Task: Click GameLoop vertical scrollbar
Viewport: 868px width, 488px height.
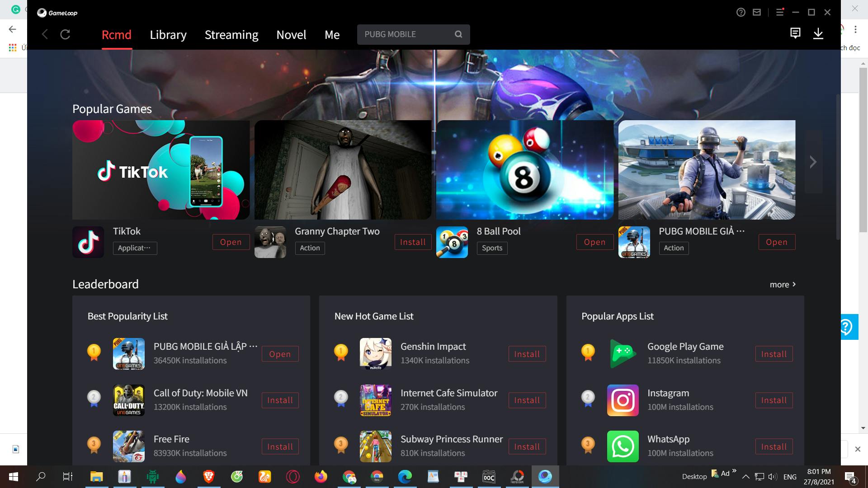Action: point(838,167)
